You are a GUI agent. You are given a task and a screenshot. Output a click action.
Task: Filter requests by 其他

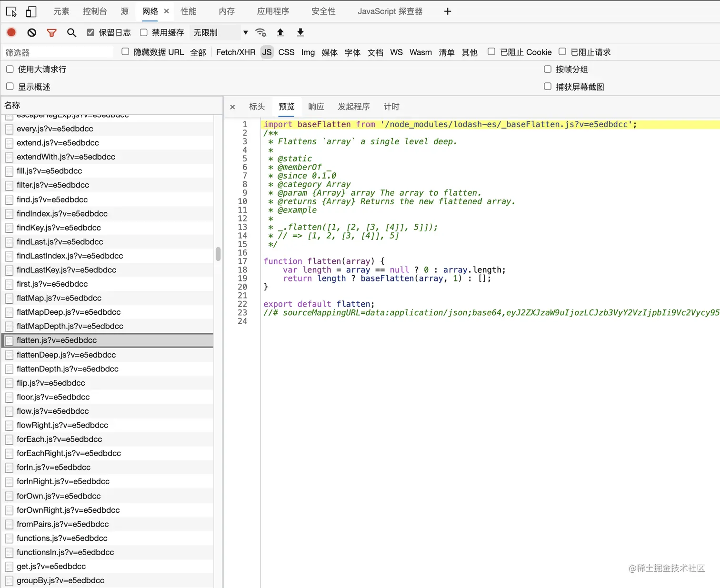coord(470,52)
